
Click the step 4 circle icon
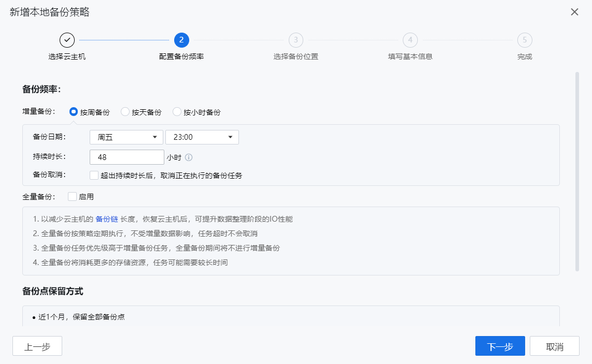click(410, 40)
